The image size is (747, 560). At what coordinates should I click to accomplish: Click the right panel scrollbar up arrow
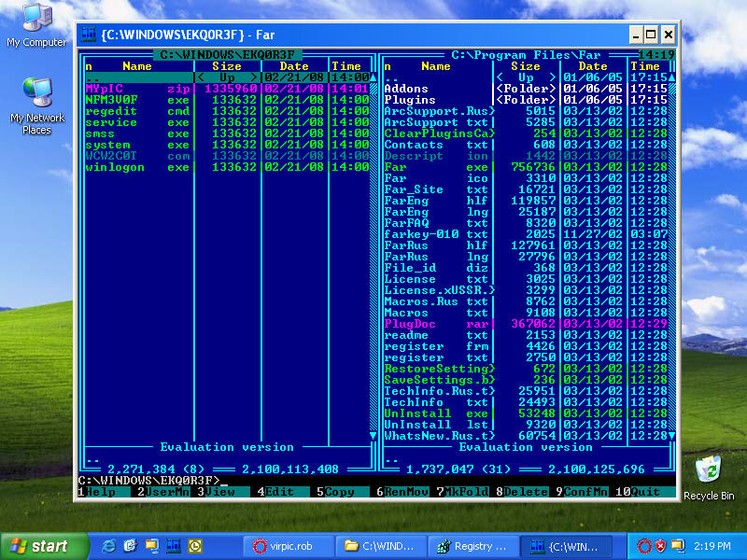pyautogui.click(x=671, y=77)
